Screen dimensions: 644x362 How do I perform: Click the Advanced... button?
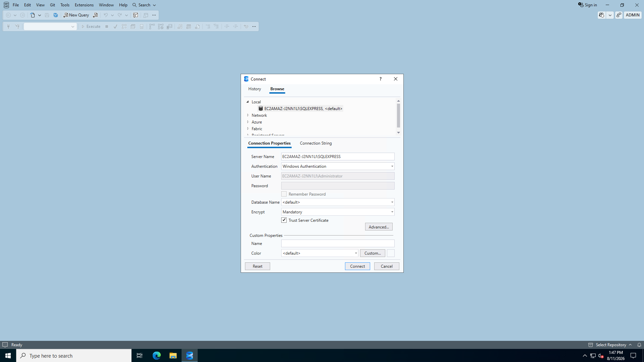pos(379,227)
